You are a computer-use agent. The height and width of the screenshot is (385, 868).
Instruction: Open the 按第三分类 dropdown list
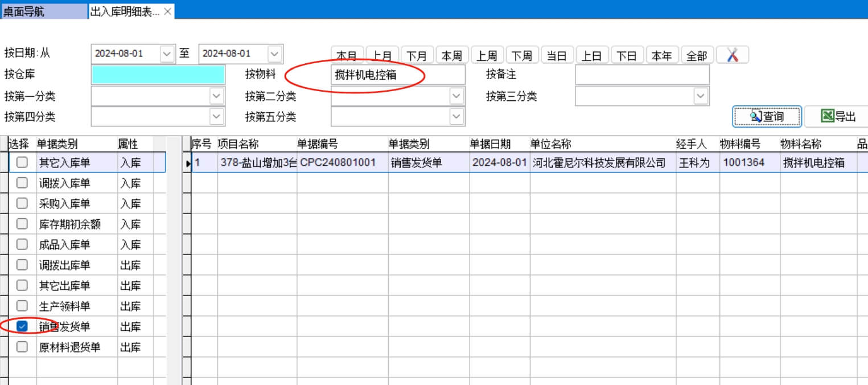[x=701, y=96]
